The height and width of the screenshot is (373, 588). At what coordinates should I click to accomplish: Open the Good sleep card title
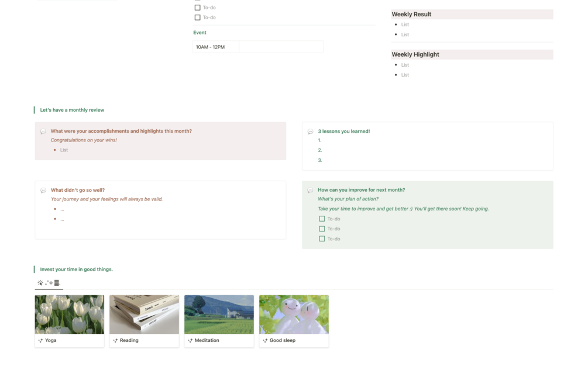click(x=283, y=340)
